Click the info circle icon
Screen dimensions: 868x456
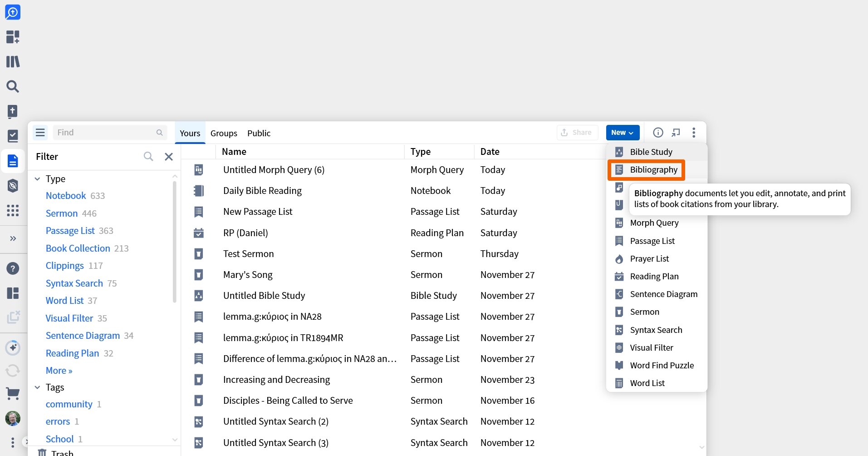(658, 133)
